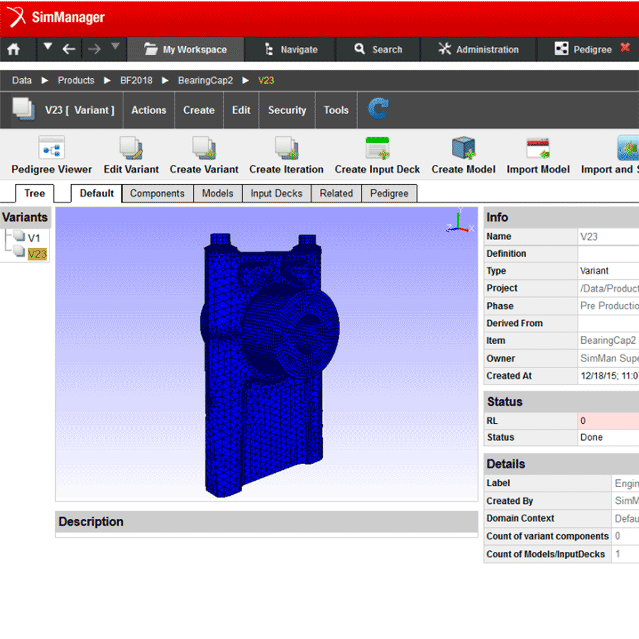Select the Tree tab
The image size is (639, 639).
click(x=35, y=193)
